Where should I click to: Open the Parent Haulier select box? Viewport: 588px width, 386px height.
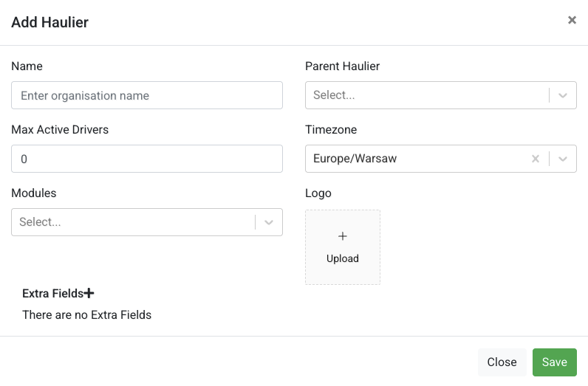[440, 95]
